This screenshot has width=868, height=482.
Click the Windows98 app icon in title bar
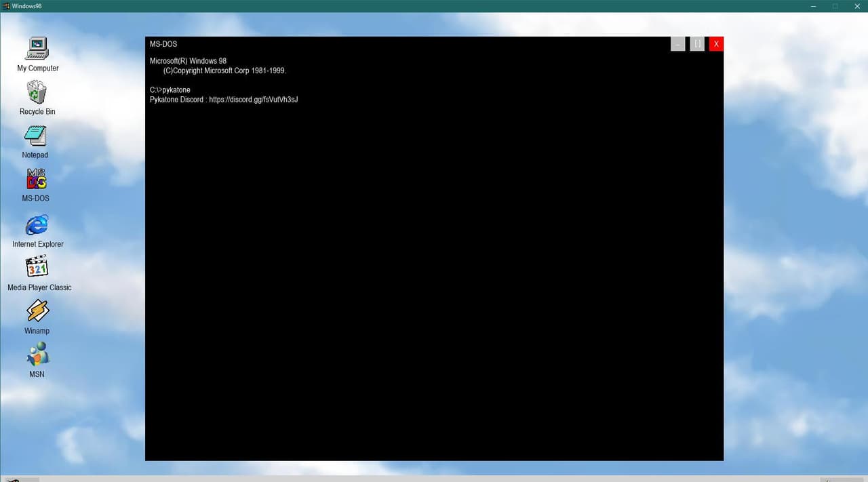pyautogui.click(x=6, y=5)
